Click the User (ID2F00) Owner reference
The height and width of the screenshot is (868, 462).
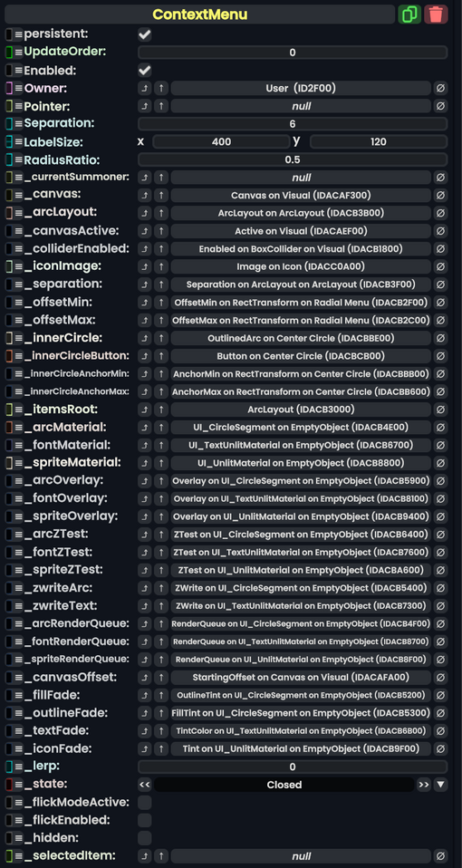(301, 88)
